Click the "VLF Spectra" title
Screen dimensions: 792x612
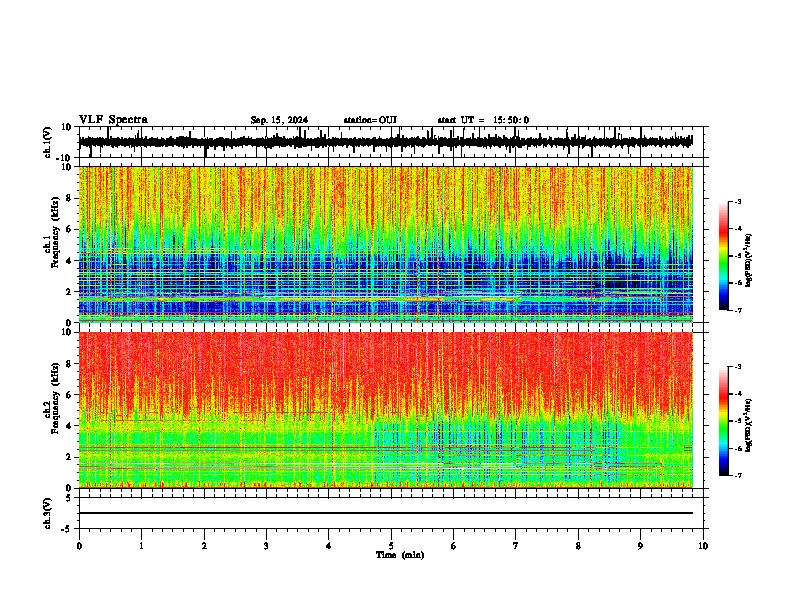(x=114, y=120)
